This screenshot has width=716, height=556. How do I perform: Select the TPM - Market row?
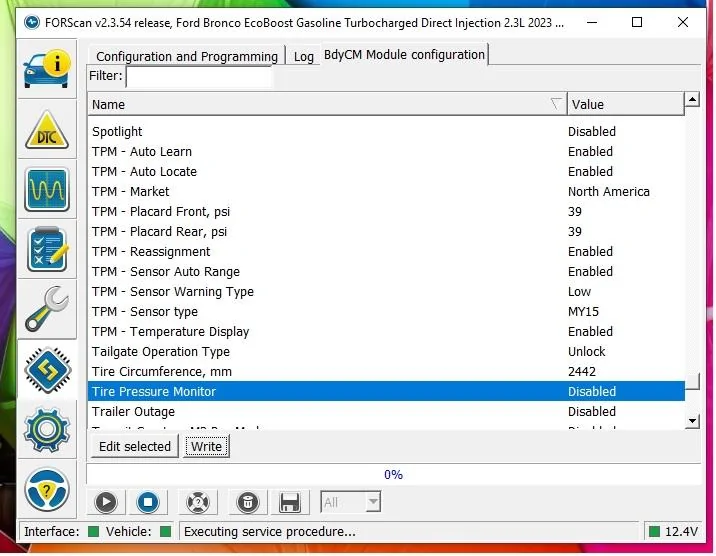[386, 192]
